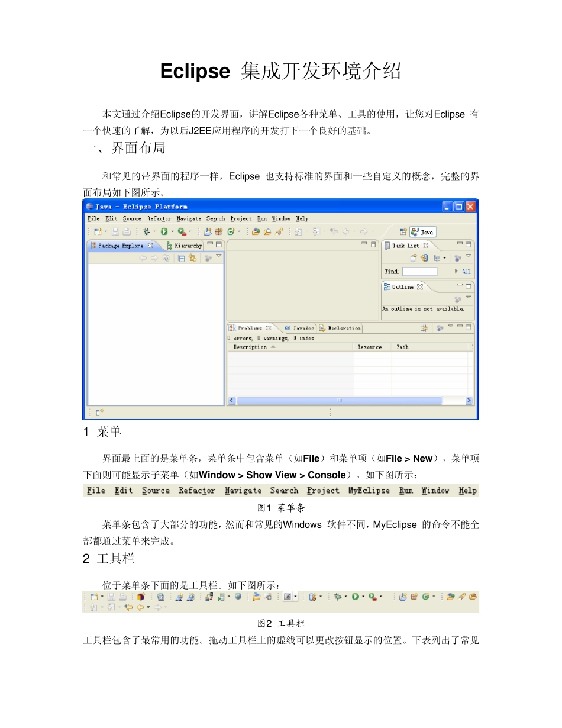Open Navigate menu in Eclipse window
The width and height of the screenshot is (562, 728).
tap(188, 218)
